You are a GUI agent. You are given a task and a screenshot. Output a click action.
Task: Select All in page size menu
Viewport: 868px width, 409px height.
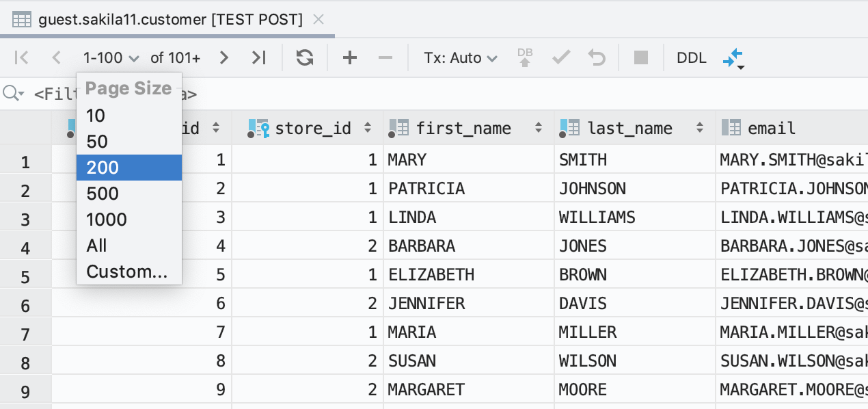[x=129, y=246]
